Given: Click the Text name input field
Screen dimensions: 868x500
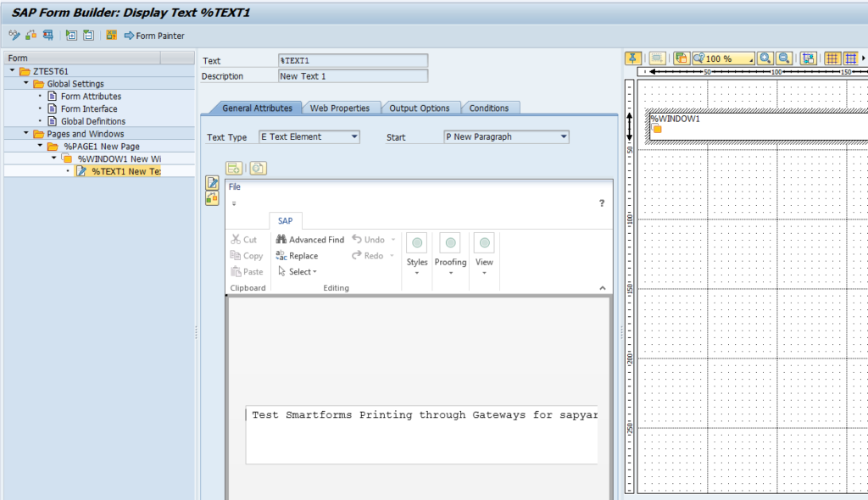Looking at the screenshot, I should click(353, 60).
